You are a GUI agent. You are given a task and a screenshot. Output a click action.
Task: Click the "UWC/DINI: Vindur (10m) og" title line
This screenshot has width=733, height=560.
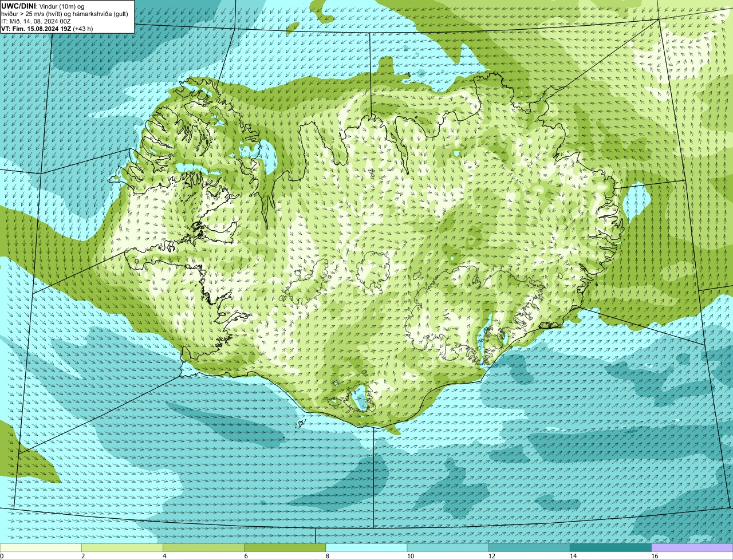pos(42,6)
